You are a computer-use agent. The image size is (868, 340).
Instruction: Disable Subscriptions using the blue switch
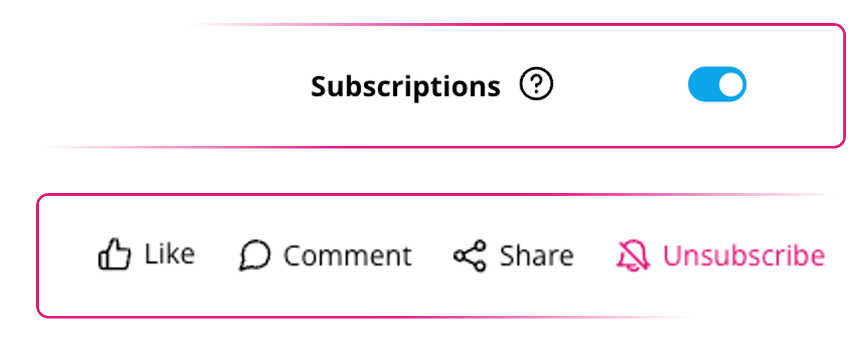(x=717, y=84)
